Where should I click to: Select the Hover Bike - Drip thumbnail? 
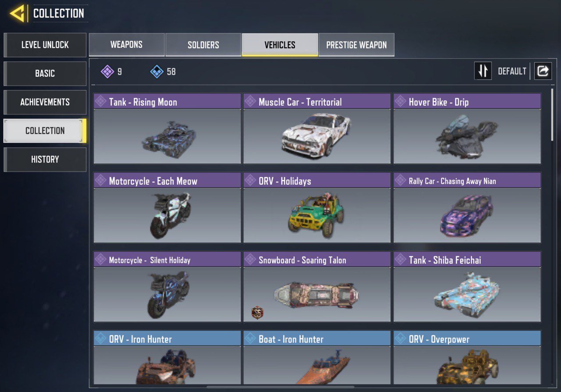click(467, 136)
